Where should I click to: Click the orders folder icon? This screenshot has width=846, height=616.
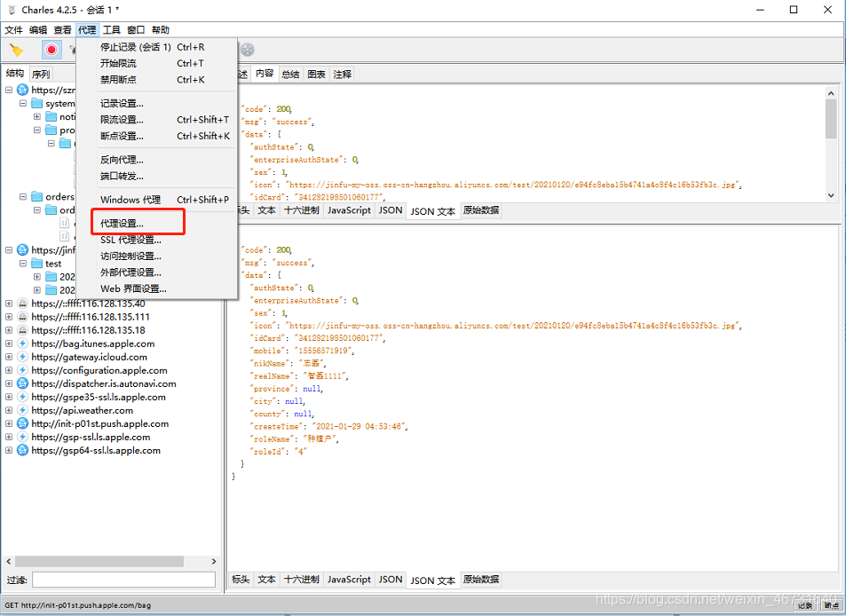tap(36, 196)
